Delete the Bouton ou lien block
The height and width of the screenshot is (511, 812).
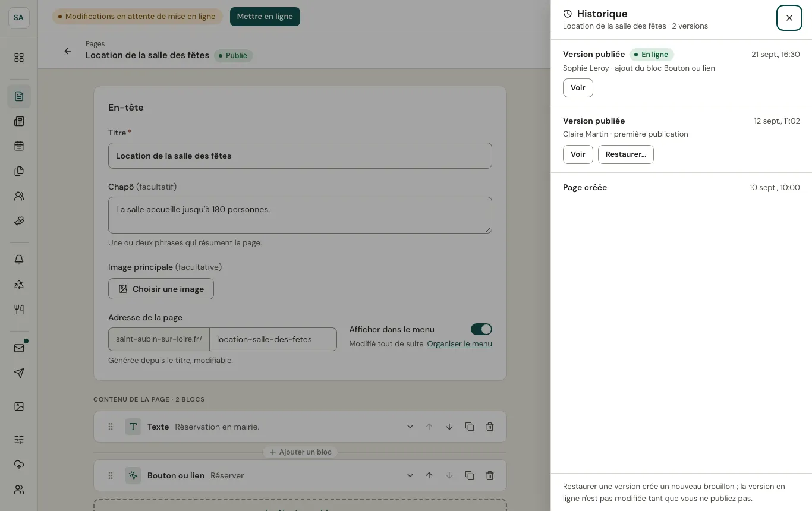pos(490,475)
